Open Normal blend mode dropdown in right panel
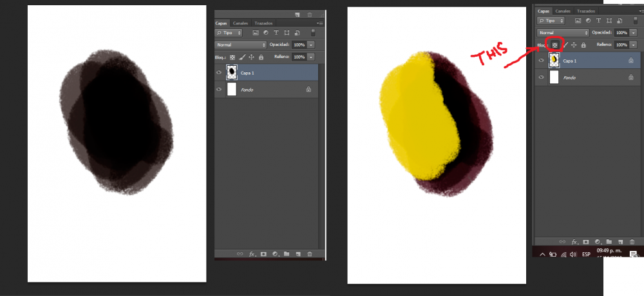644x296 pixels. [x=563, y=32]
